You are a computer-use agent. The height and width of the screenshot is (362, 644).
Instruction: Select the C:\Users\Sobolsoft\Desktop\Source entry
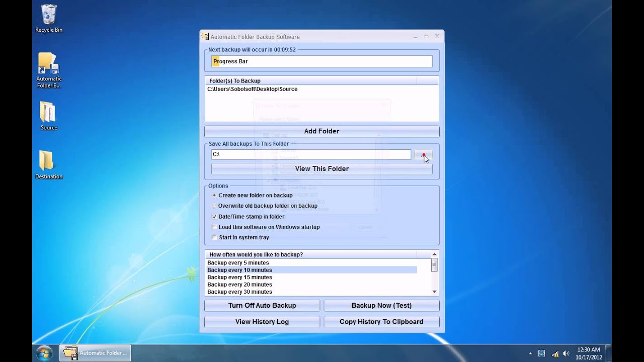coord(252,89)
